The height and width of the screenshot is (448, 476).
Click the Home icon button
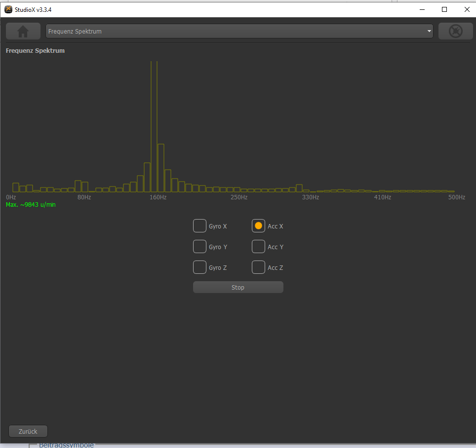point(23,31)
